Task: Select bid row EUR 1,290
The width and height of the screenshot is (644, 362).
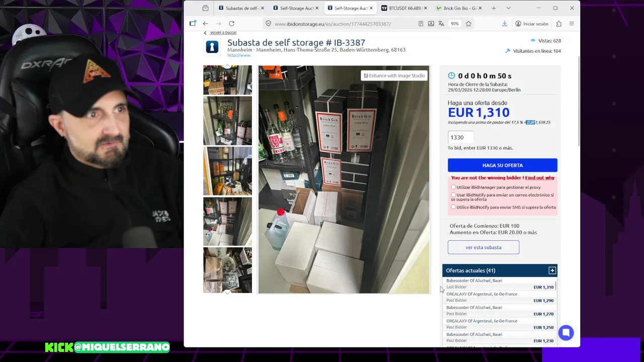Action: 500,297
